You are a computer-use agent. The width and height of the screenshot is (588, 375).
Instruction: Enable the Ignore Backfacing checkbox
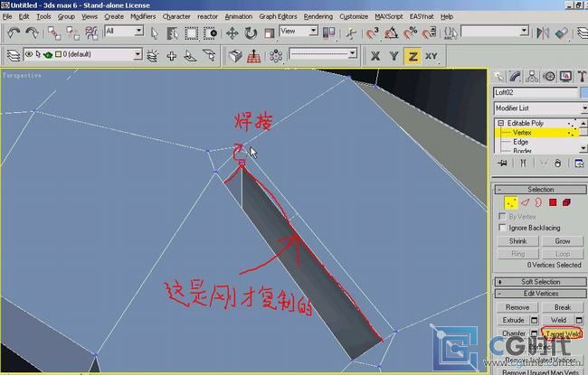(502, 228)
